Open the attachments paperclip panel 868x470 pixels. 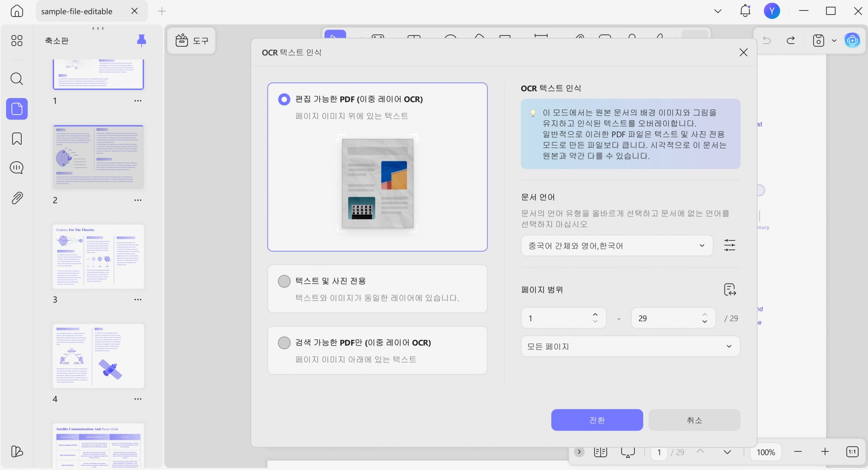coord(17,198)
